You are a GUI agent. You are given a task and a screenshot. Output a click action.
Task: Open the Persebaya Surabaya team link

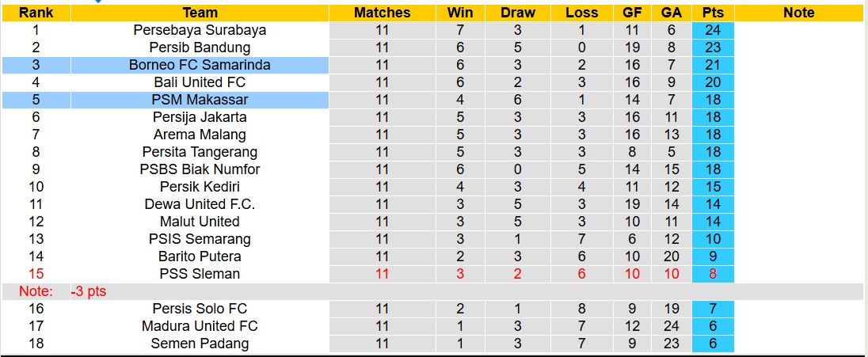pyautogui.click(x=200, y=30)
